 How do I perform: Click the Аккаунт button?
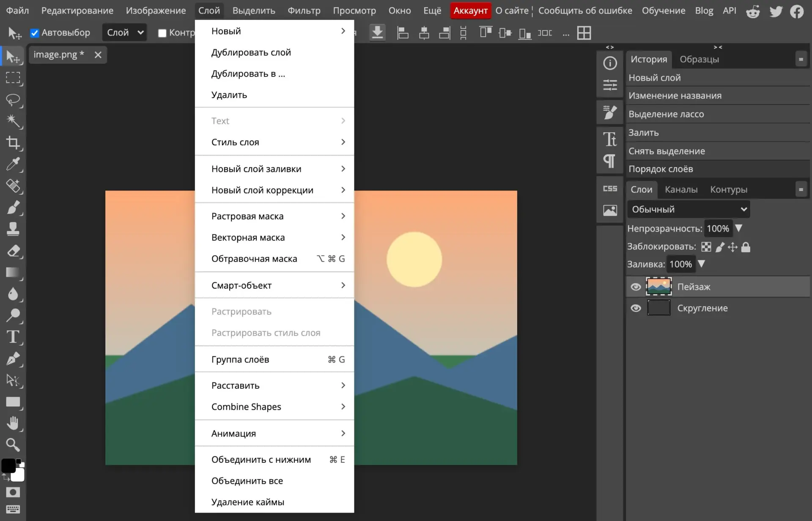[x=470, y=11]
